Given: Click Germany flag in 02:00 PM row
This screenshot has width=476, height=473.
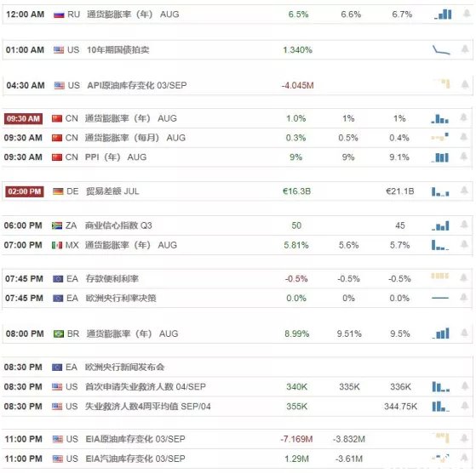Looking at the screenshot, I should [x=58, y=191].
